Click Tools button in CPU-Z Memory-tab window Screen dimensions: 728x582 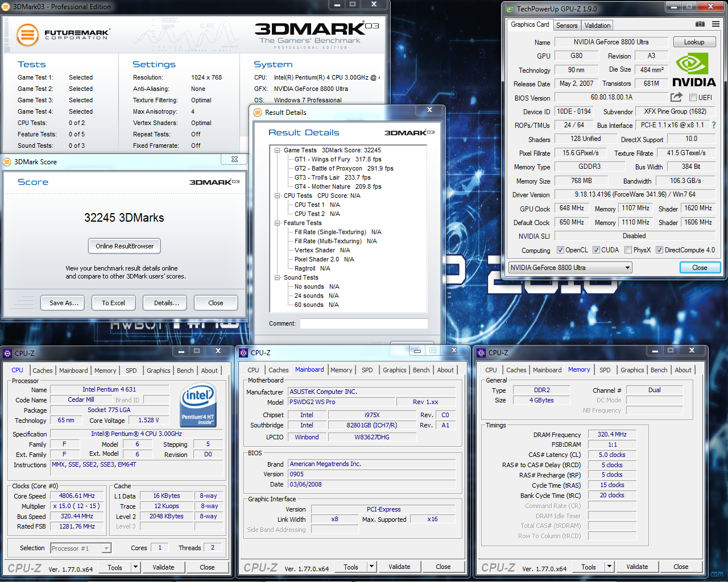(589, 567)
